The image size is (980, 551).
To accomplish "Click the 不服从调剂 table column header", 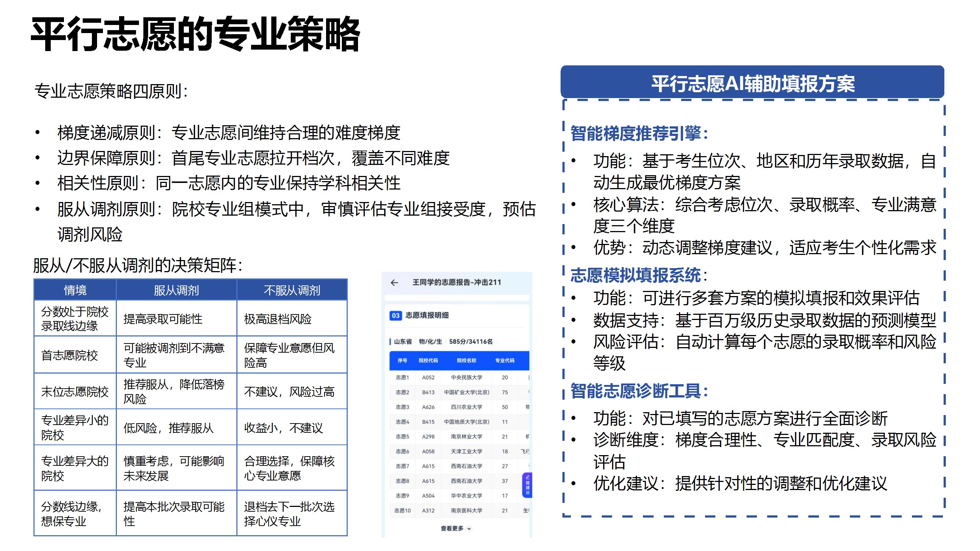I will (x=292, y=290).
